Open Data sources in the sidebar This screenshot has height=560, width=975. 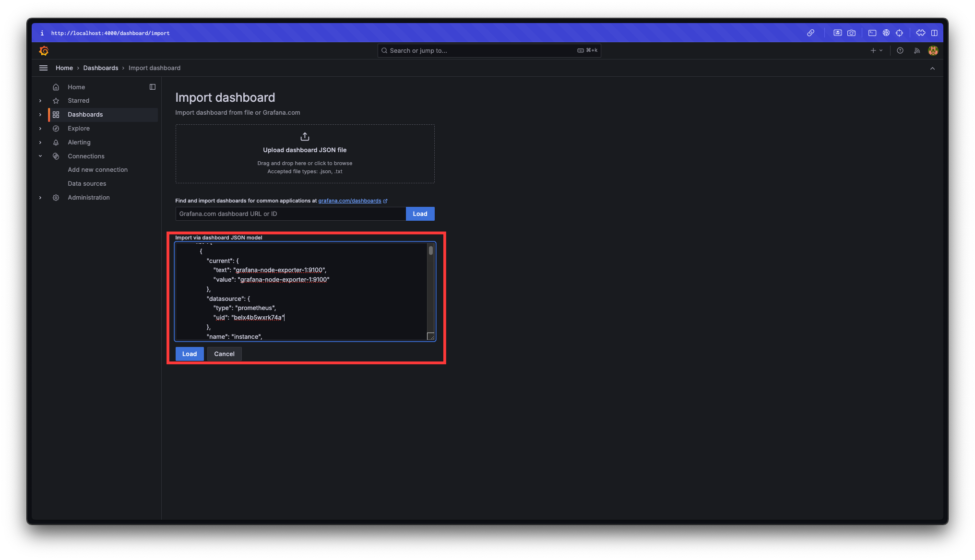tap(87, 183)
